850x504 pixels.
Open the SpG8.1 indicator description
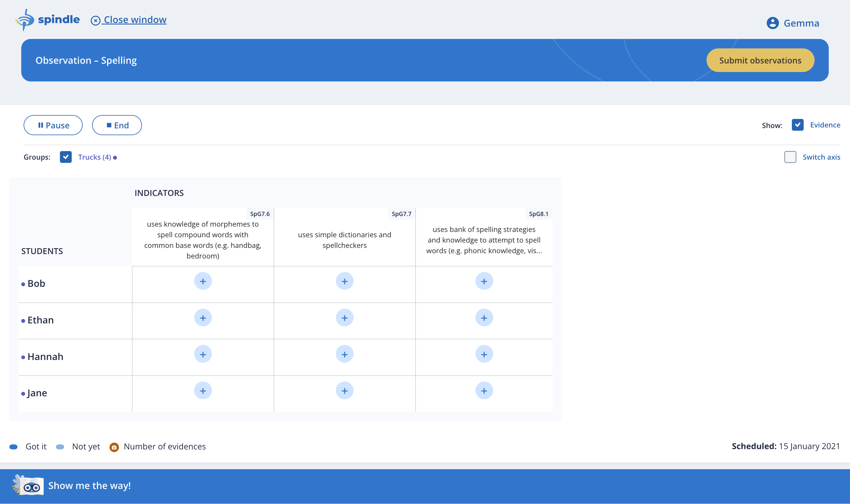pos(484,240)
